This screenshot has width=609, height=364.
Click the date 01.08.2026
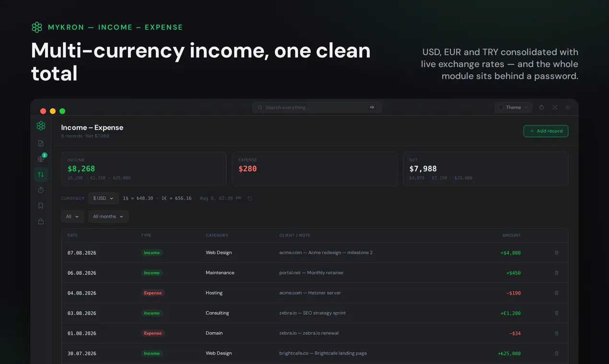[82, 333]
